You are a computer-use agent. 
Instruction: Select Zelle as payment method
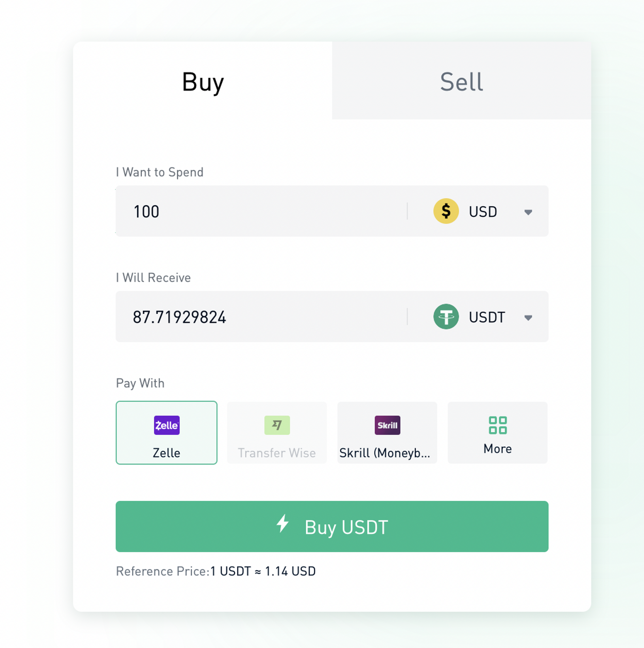coord(166,433)
